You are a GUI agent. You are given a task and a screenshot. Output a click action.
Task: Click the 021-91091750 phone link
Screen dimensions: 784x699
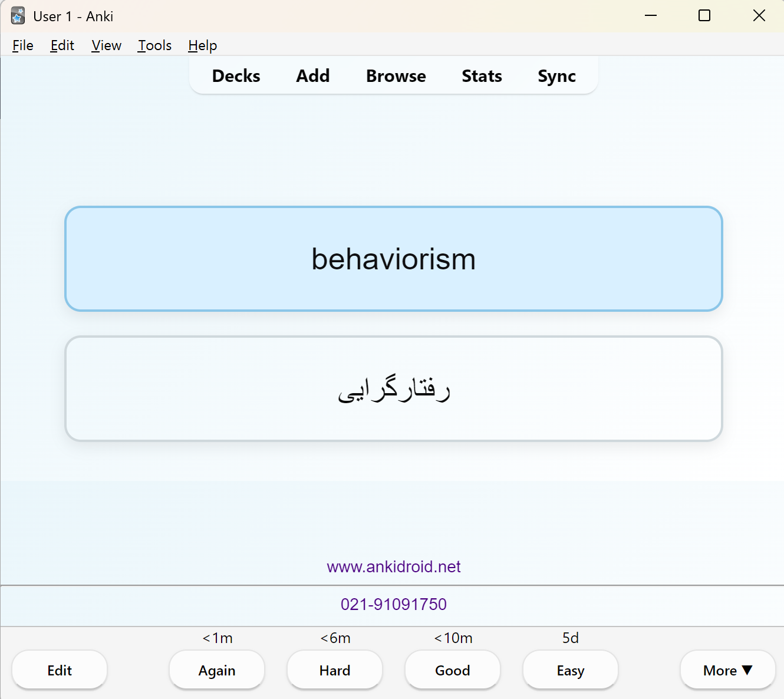(x=394, y=604)
